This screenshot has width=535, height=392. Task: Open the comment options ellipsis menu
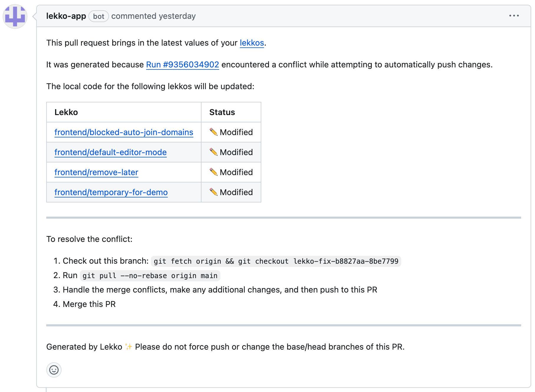tap(514, 16)
